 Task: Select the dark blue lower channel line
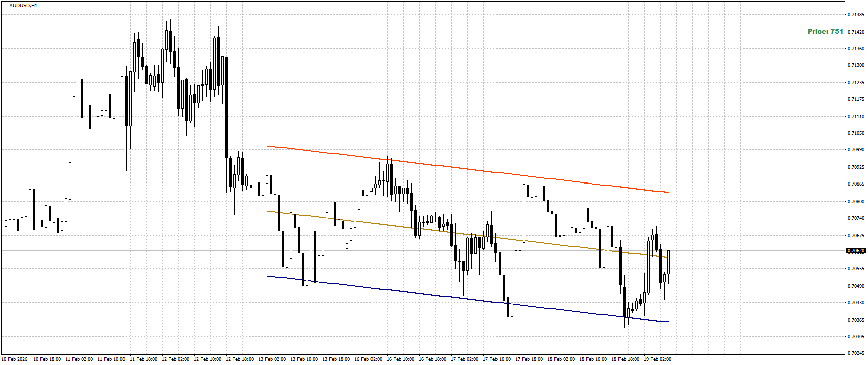pyautogui.click(x=467, y=299)
